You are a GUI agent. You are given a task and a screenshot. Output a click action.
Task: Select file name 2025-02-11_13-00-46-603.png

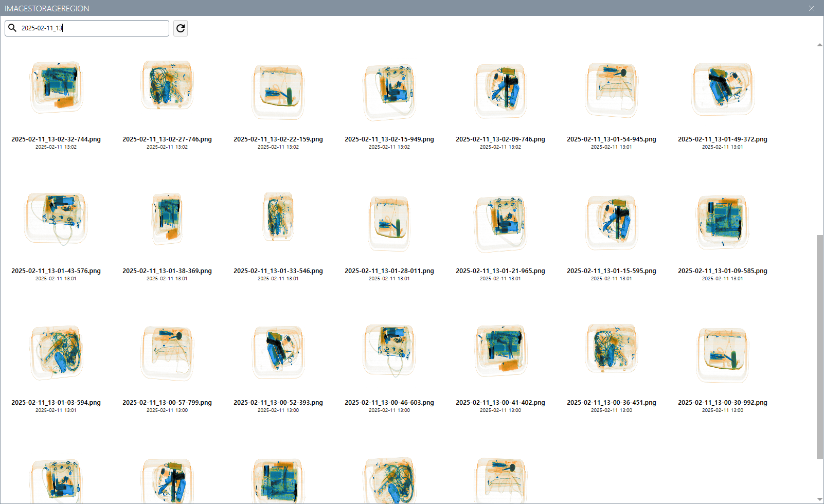(389, 403)
